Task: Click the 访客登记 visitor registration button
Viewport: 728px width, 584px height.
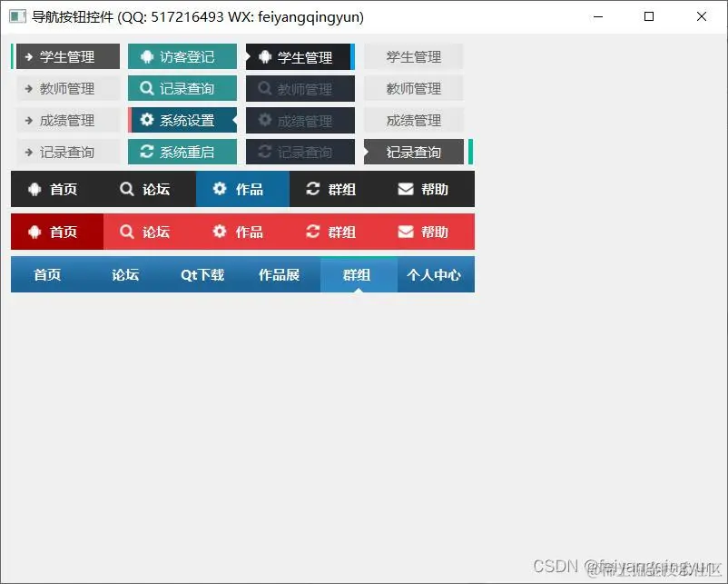Action: coord(182,56)
